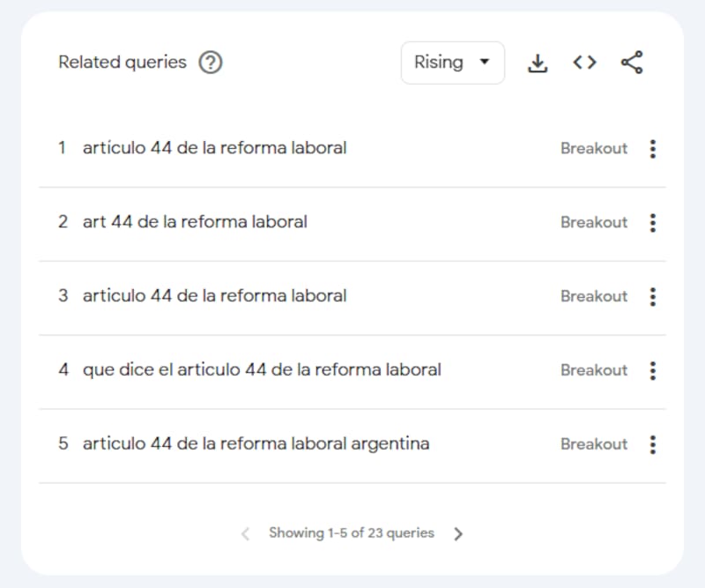Click the Rising dropdown arrow

point(485,63)
